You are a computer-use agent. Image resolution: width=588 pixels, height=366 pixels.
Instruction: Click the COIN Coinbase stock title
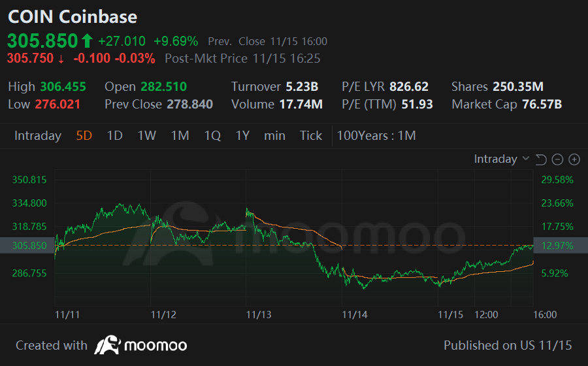coord(73,17)
